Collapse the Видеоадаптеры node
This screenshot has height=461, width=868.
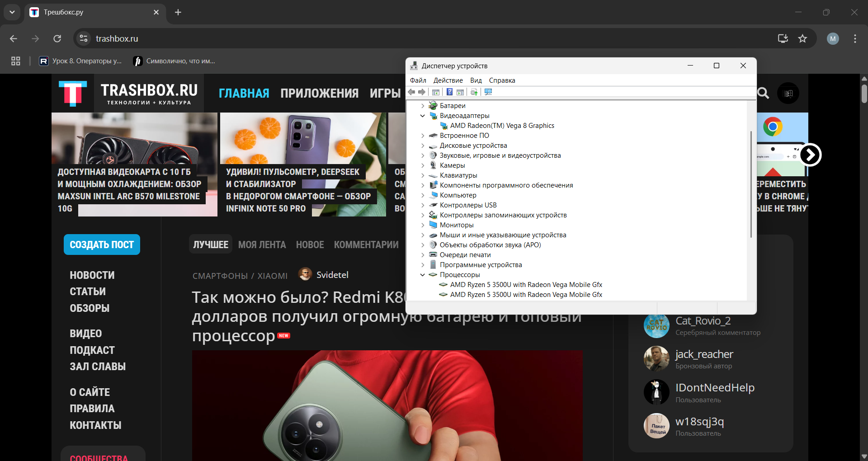point(423,116)
